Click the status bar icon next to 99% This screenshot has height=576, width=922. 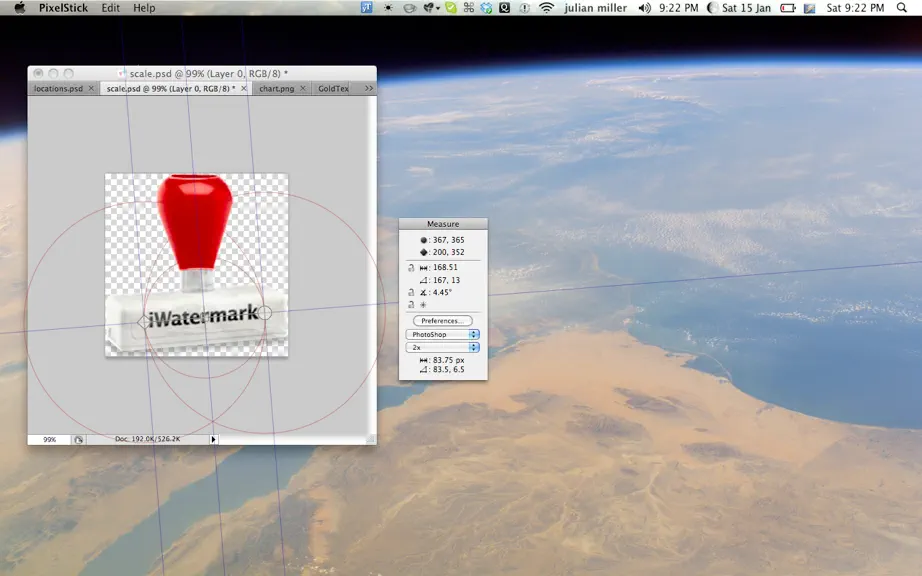(78, 439)
